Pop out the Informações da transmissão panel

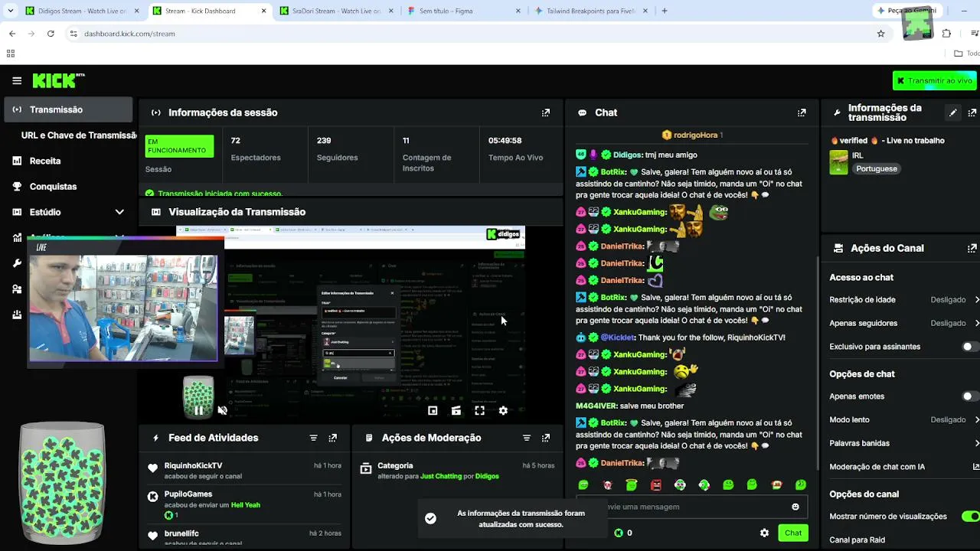click(972, 112)
